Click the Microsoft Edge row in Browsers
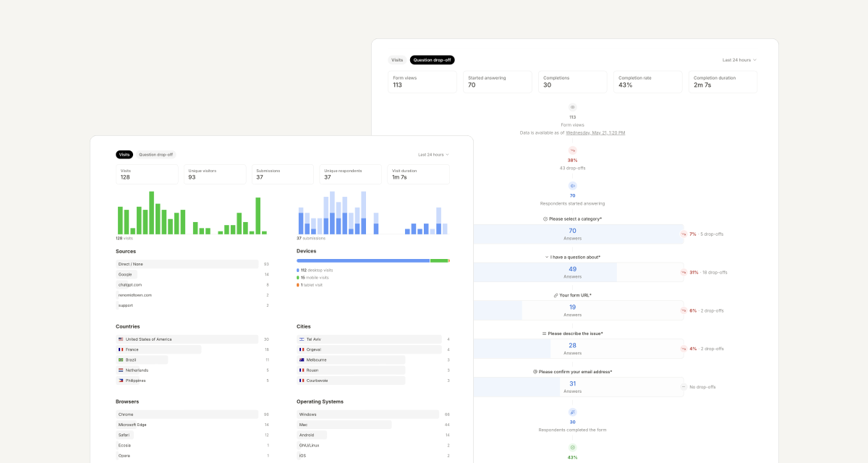Viewport: 868px width, 463px height. [192, 425]
